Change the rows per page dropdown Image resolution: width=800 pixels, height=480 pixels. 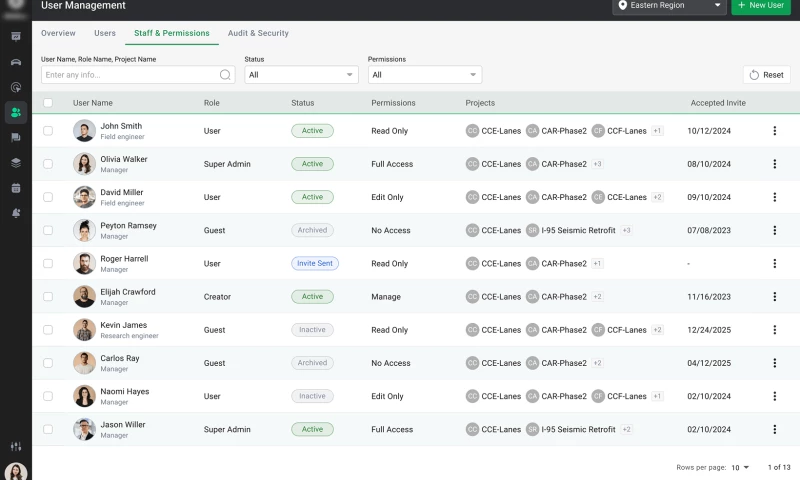740,467
